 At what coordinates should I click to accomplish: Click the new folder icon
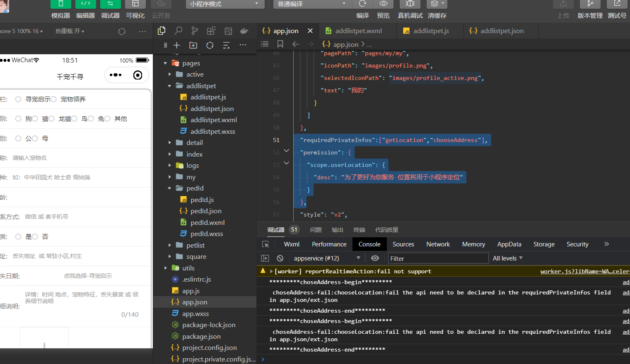[193, 45]
